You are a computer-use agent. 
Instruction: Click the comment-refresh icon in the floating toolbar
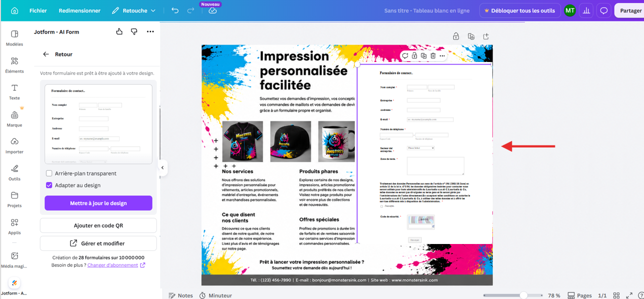tap(405, 56)
